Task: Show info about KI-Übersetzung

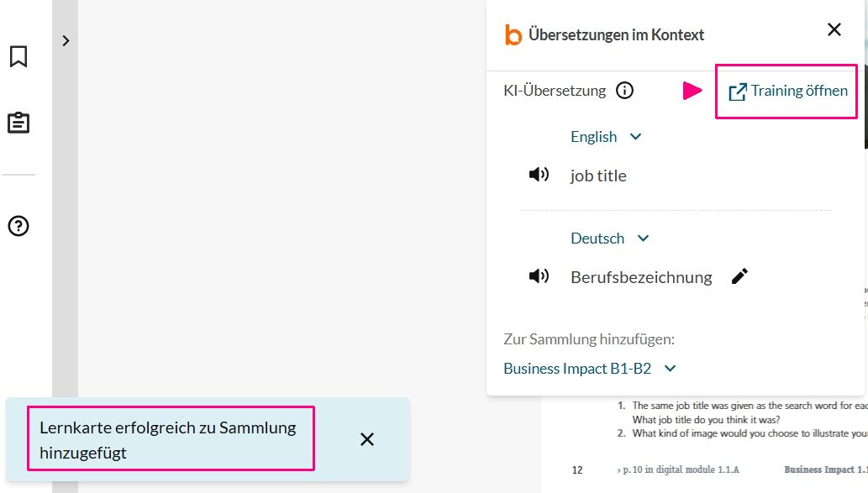Action: (624, 91)
